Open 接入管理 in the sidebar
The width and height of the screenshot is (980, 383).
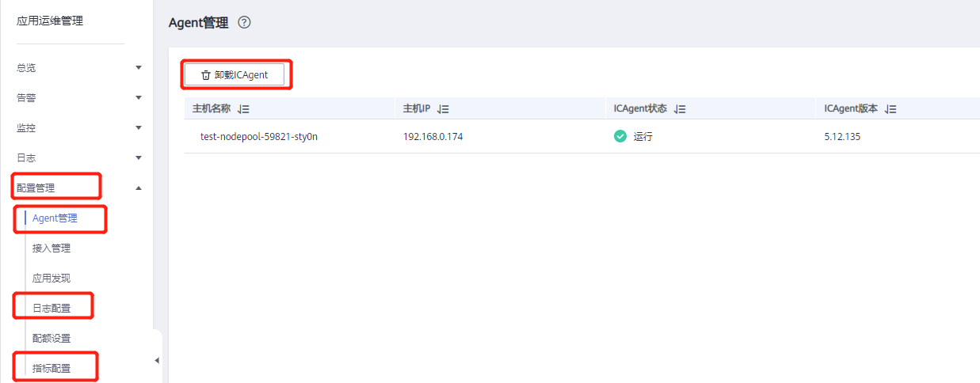(51, 248)
